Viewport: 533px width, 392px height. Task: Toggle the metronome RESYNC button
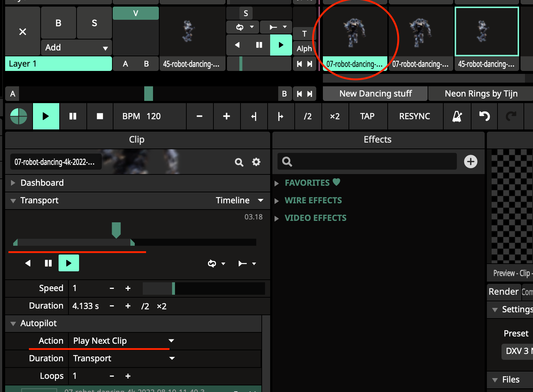tap(414, 116)
